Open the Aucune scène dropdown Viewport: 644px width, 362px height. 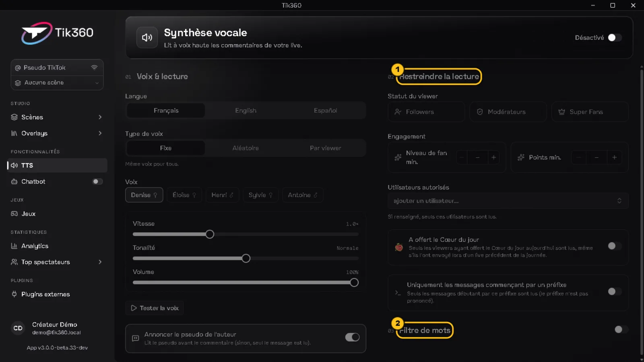click(57, 82)
